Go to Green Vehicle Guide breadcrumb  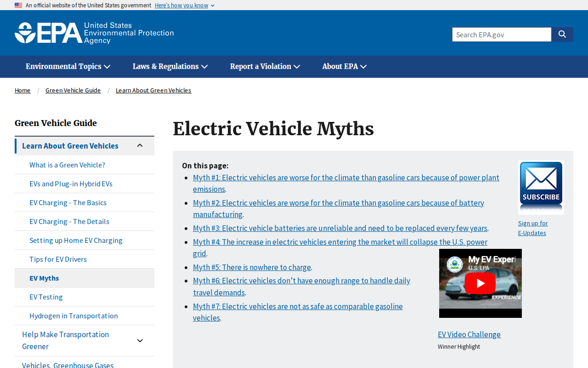point(73,90)
